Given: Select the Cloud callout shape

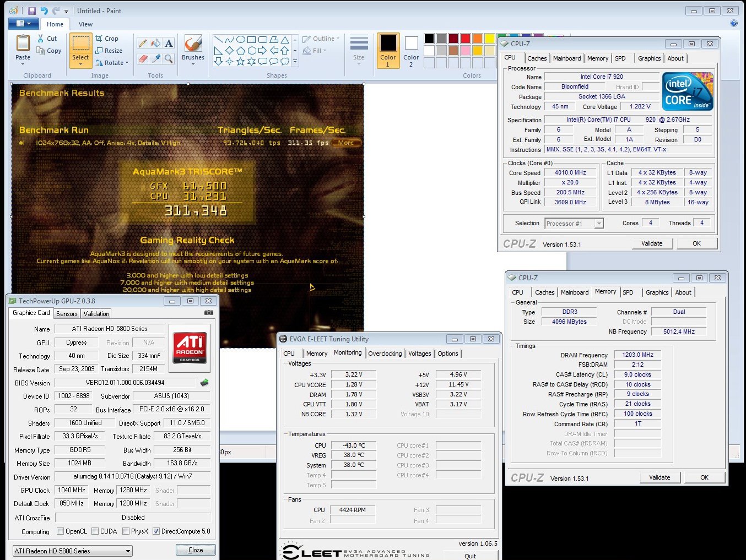Looking at the screenshot, I should click(x=284, y=62).
